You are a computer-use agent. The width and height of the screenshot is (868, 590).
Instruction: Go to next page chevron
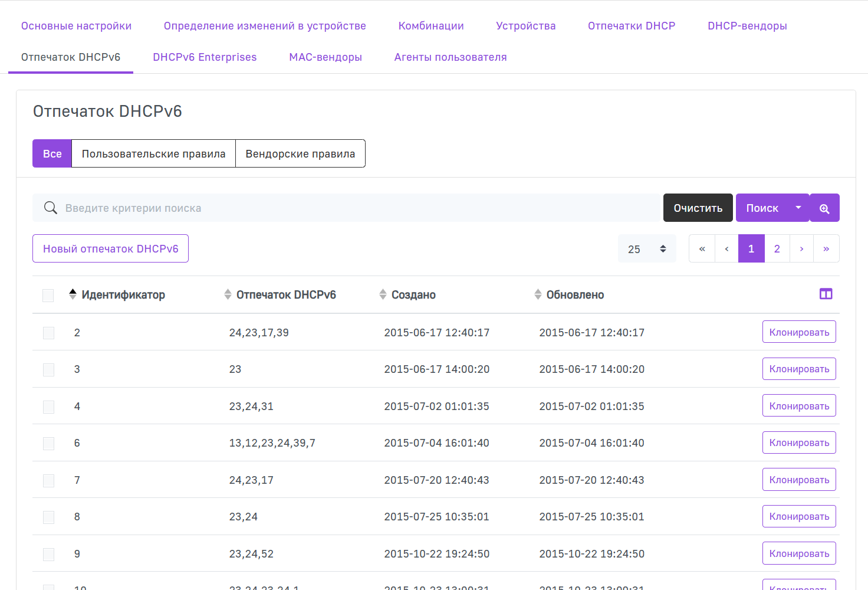pyautogui.click(x=801, y=249)
